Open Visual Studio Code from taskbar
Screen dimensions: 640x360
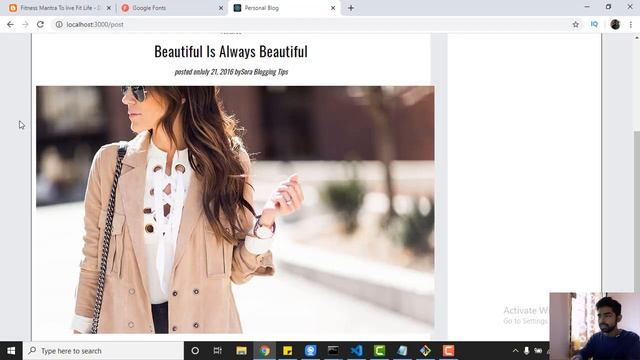click(356, 351)
